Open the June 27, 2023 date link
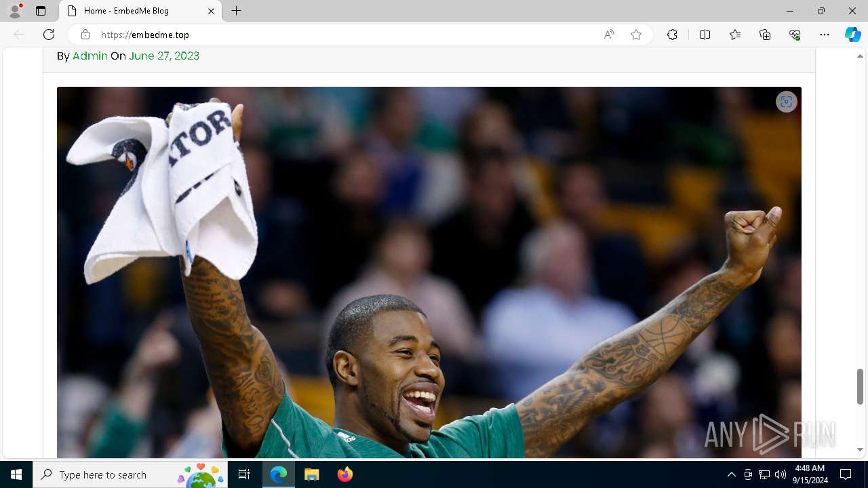868x488 pixels. [164, 56]
